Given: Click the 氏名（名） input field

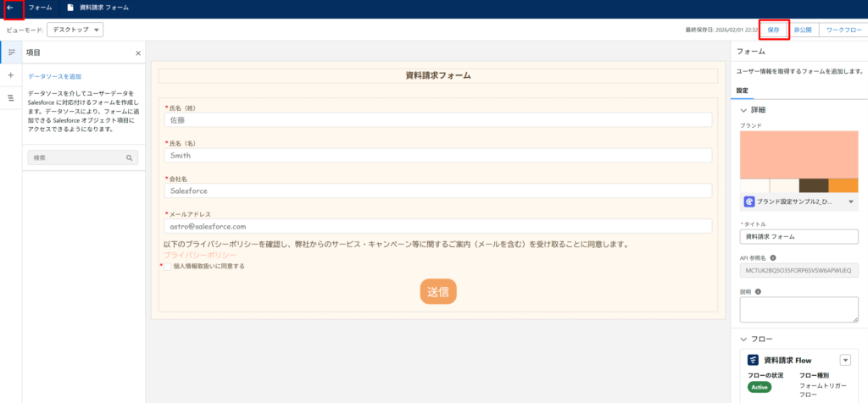Looking at the screenshot, I should pyautogui.click(x=438, y=155).
